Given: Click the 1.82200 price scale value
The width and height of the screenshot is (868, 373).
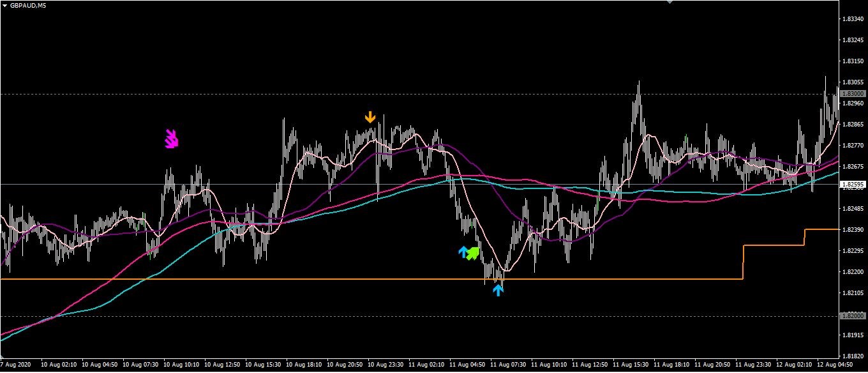Looking at the screenshot, I should [853, 272].
